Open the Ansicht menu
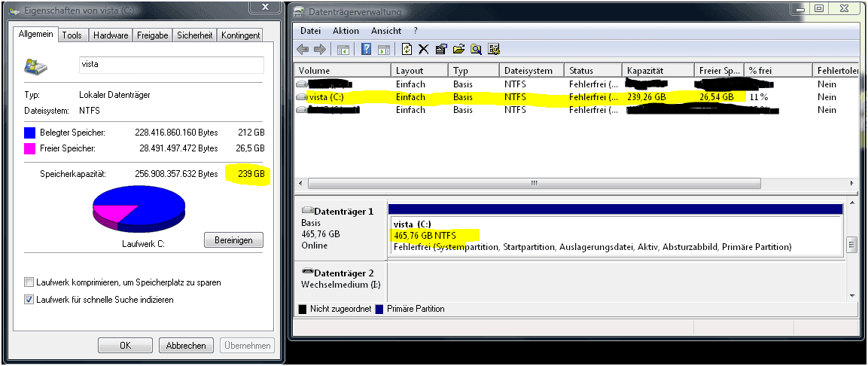Viewport: 868px width, 366px height. click(x=386, y=31)
